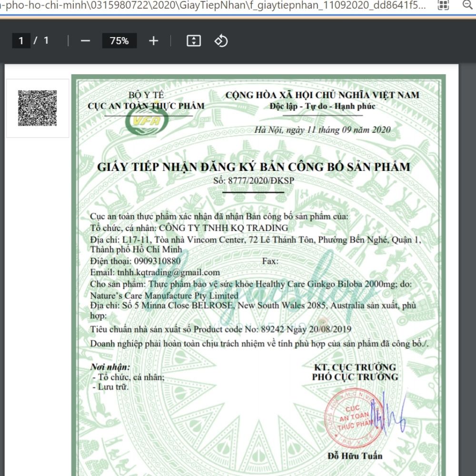
Task: Click the 75% zoom level field
Action: click(119, 41)
